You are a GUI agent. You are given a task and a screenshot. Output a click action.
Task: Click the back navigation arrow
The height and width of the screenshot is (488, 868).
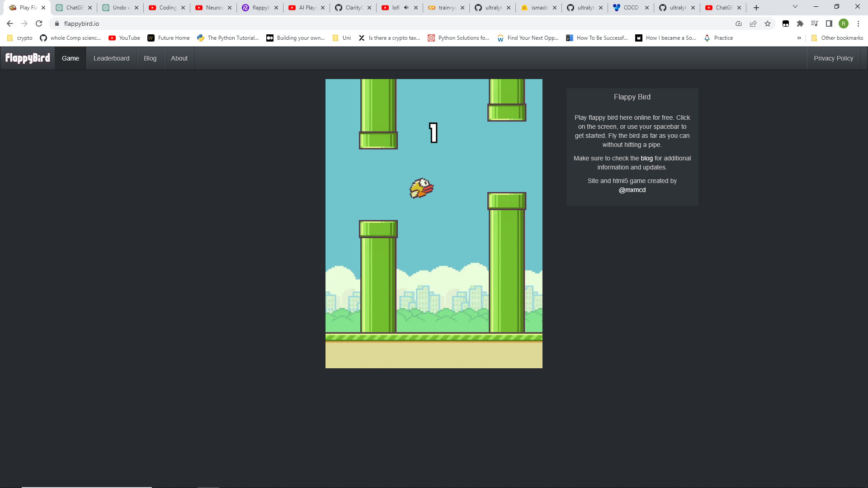click(9, 23)
